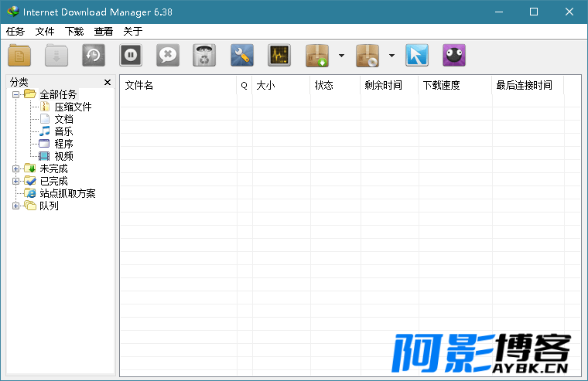Open dropdown arrow beside disc box icon
Screen dimensions: 588x381
tap(391, 56)
